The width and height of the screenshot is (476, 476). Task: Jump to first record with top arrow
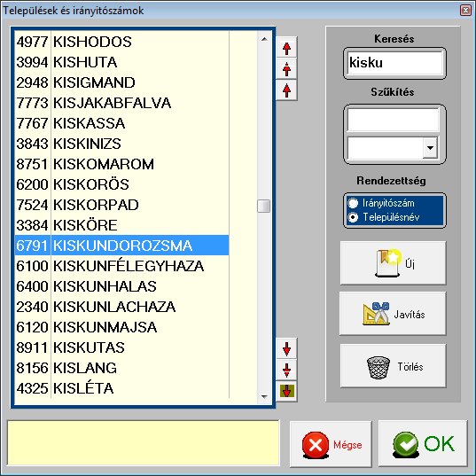286,48
